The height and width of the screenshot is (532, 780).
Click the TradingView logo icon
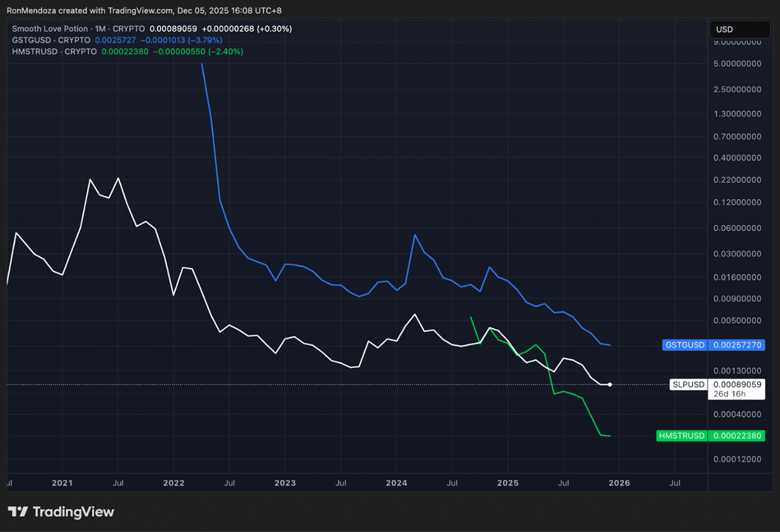click(x=17, y=512)
